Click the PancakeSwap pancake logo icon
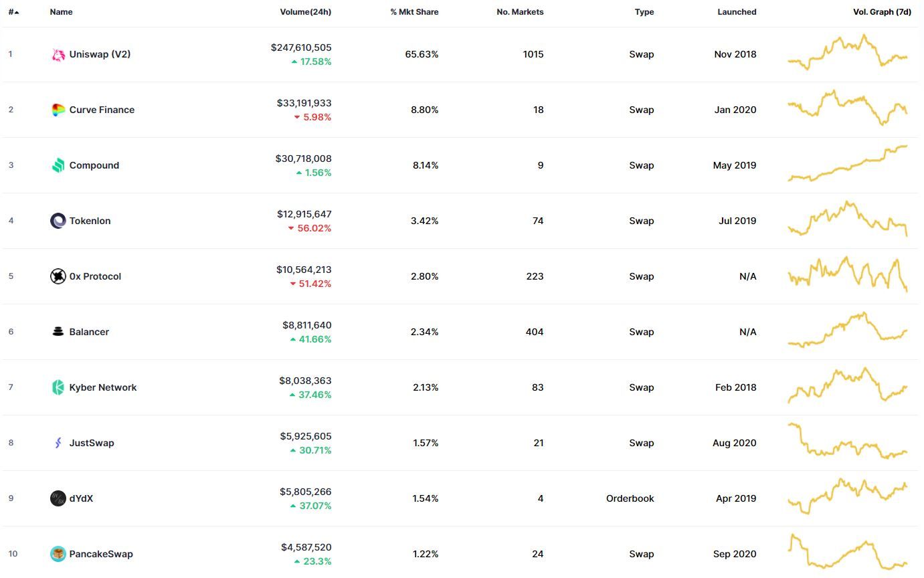The width and height of the screenshot is (924, 578). point(58,554)
